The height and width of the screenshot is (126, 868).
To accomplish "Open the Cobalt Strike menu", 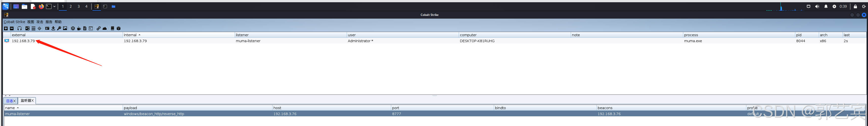I will tap(14, 22).
